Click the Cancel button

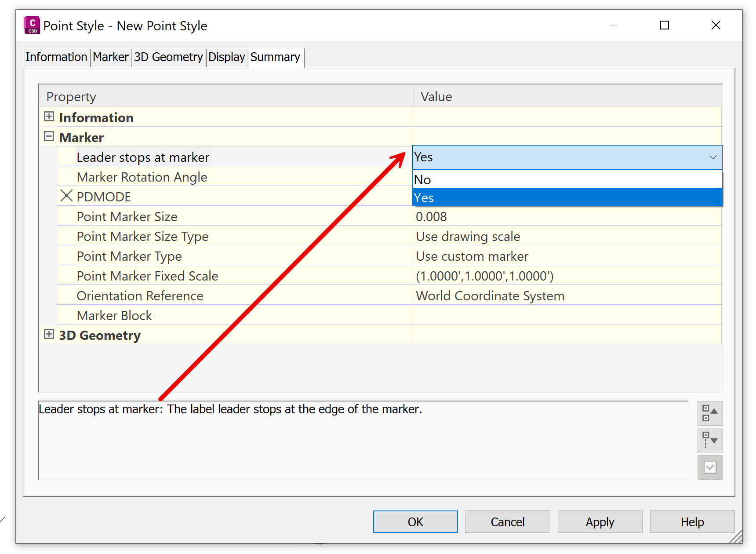coord(508,522)
